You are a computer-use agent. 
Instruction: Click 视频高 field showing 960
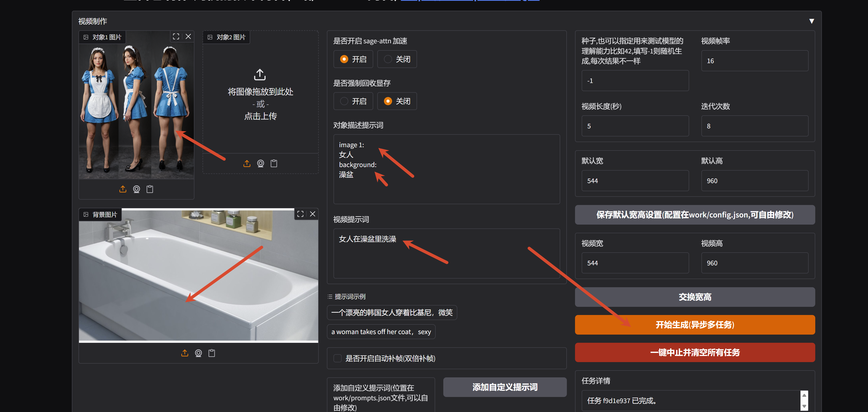coord(754,263)
